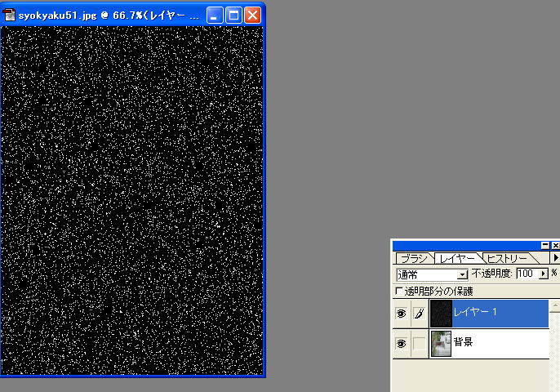This screenshot has width=560, height=392.
Task: Click the syokyaku51.jpg document icon in title bar
Action: coord(11,15)
